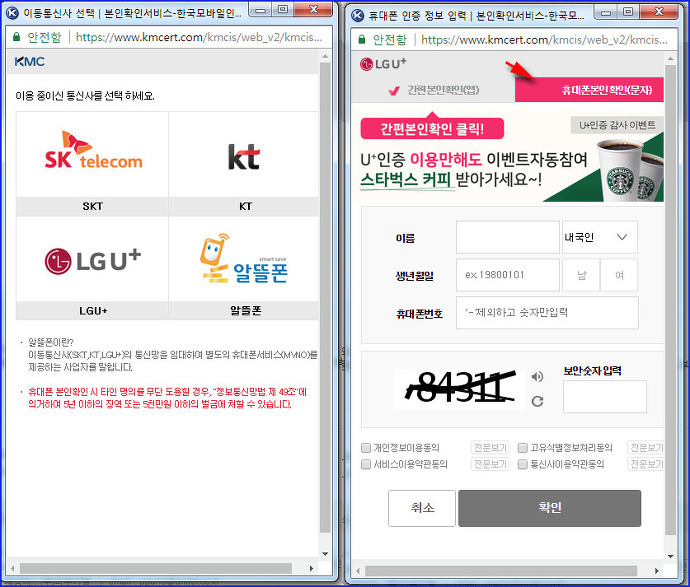Select 남 gender option
This screenshot has height=587, width=690.
[581, 275]
